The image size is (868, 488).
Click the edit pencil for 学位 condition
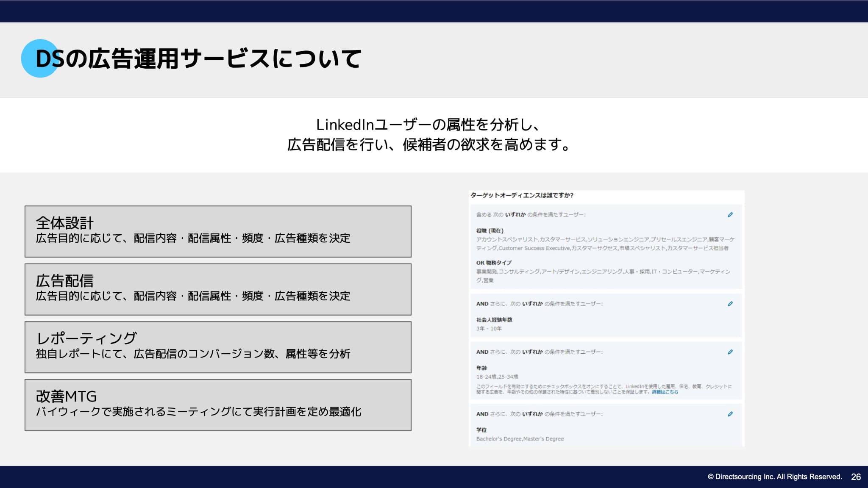tap(730, 414)
